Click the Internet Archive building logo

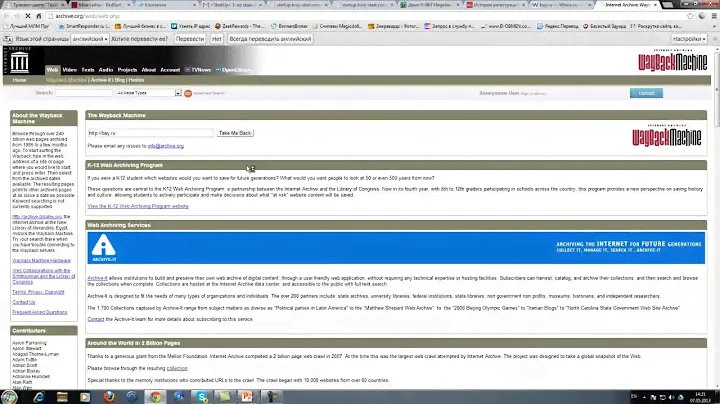pos(21,66)
